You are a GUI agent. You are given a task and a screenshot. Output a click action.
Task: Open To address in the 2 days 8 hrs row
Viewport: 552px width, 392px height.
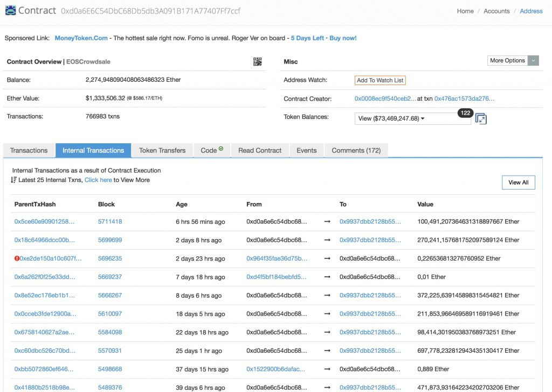pos(370,240)
